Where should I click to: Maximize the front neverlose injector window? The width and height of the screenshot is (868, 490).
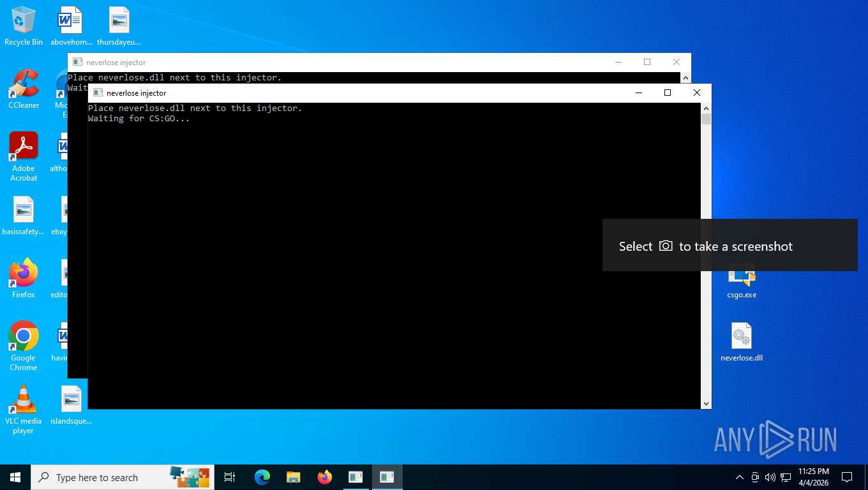click(668, 93)
